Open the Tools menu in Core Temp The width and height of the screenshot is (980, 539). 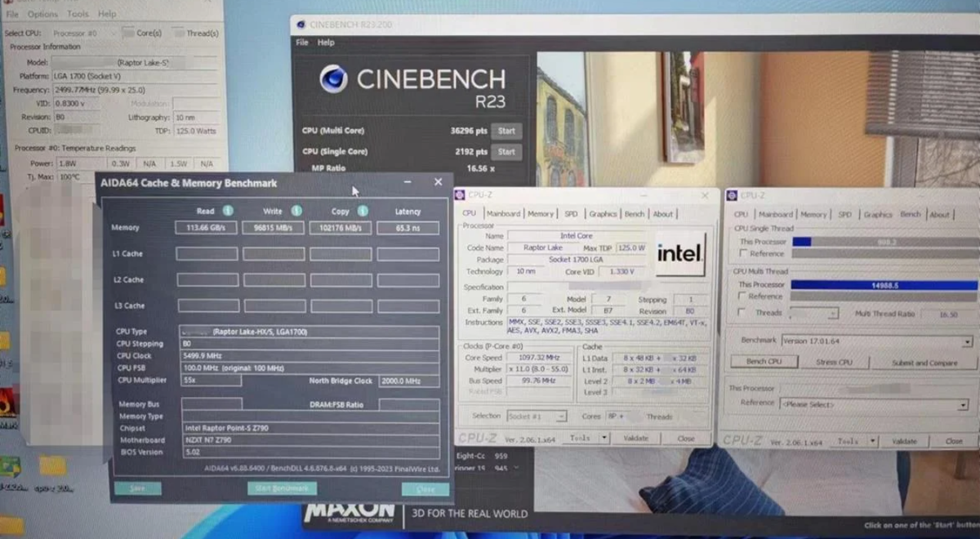(x=78, y=15)
